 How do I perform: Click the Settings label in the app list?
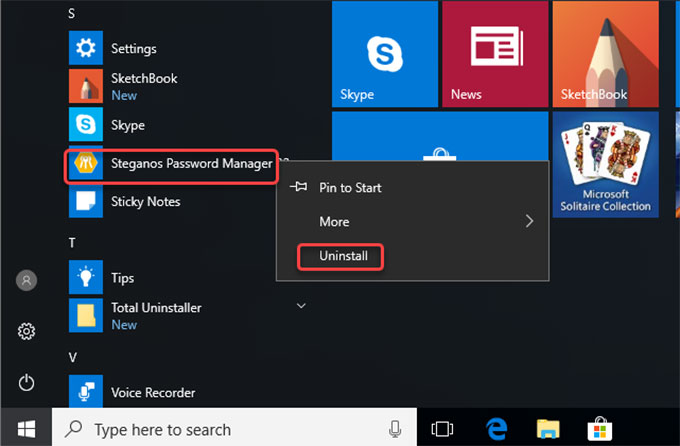point(134,49)
